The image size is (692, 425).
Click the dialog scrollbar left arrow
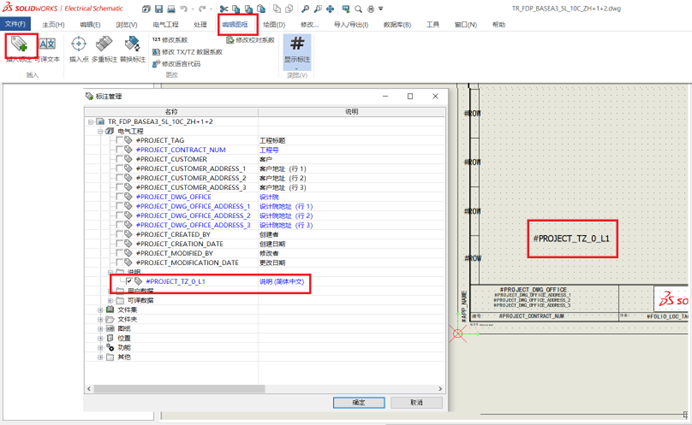pyautogui.click(x=89, y=389)
